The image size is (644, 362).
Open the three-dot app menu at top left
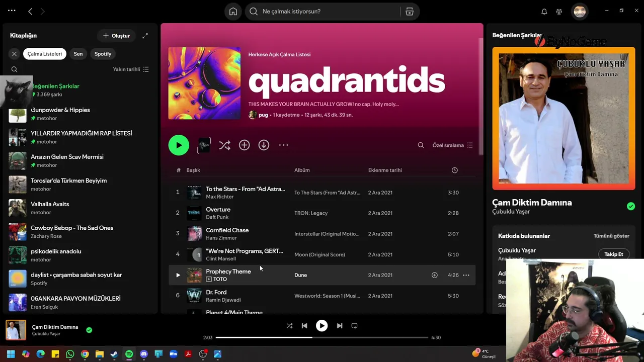12,11
